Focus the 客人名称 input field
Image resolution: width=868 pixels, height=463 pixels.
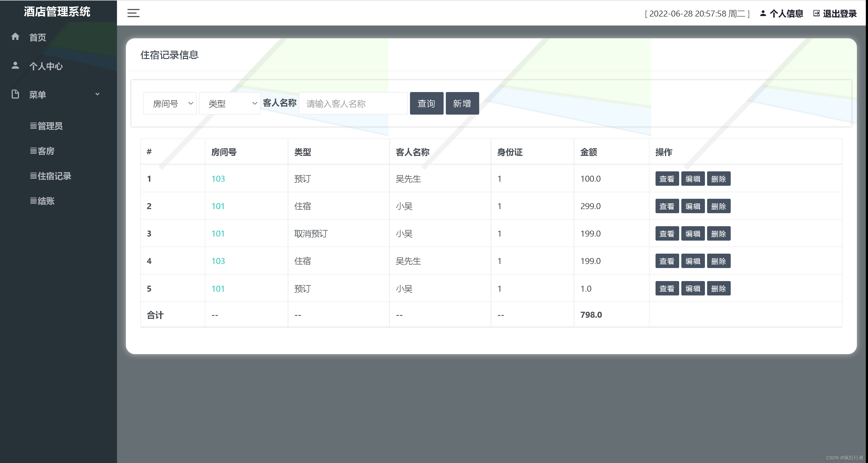353,103
